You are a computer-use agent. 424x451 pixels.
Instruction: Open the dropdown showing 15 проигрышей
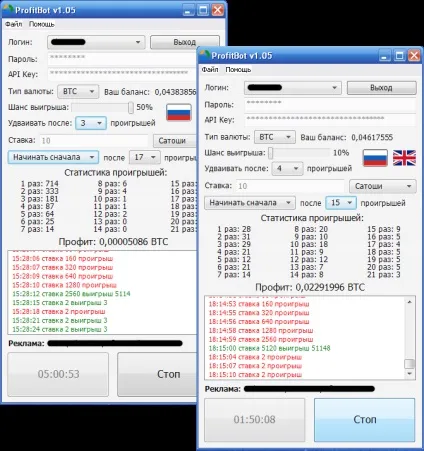pos(341,203)
